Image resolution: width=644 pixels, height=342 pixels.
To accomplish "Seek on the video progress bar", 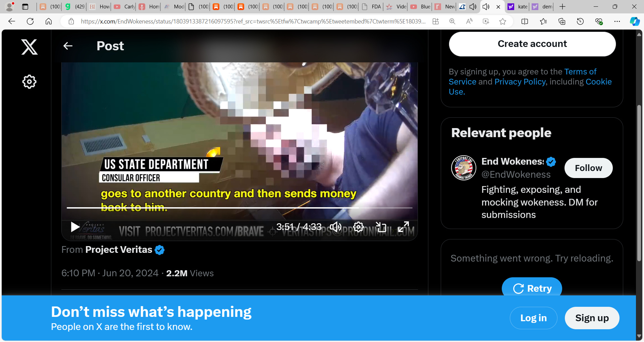I will point(239,208).
